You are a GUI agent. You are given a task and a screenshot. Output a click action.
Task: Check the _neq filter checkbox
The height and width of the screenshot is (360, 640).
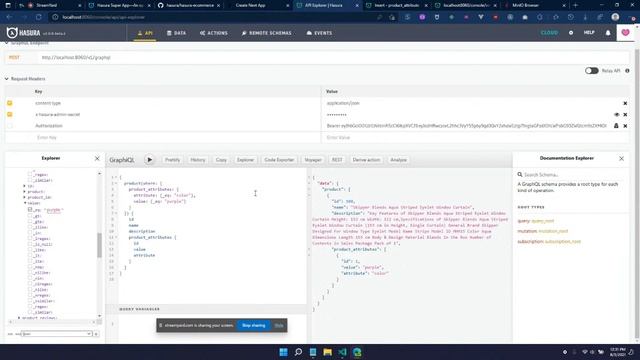tap(30, 267)
